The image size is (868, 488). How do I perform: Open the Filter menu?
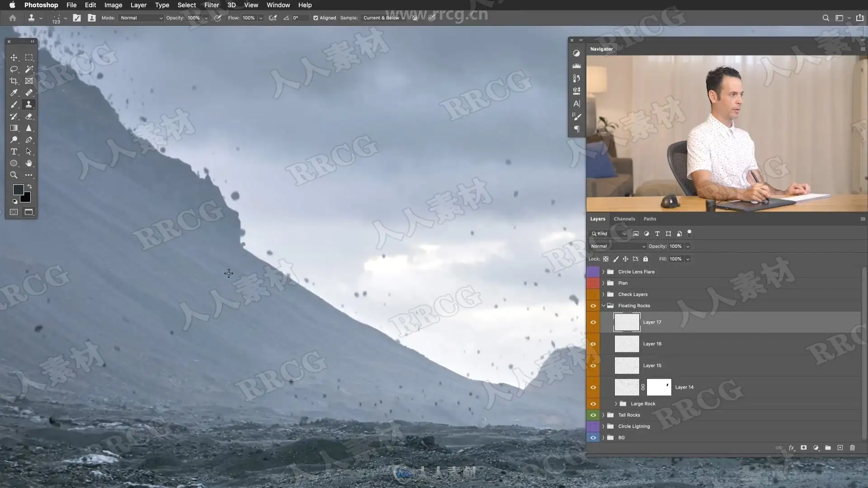click(x=211, y=5)
